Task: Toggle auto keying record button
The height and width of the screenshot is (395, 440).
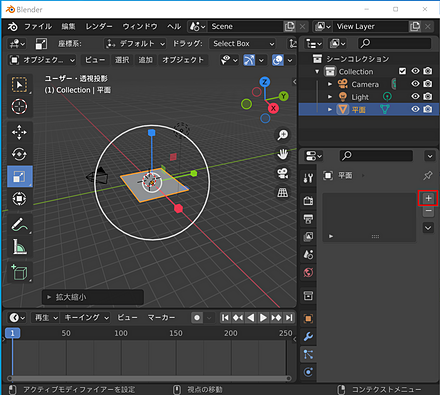Action: click(x=197, y=318)
